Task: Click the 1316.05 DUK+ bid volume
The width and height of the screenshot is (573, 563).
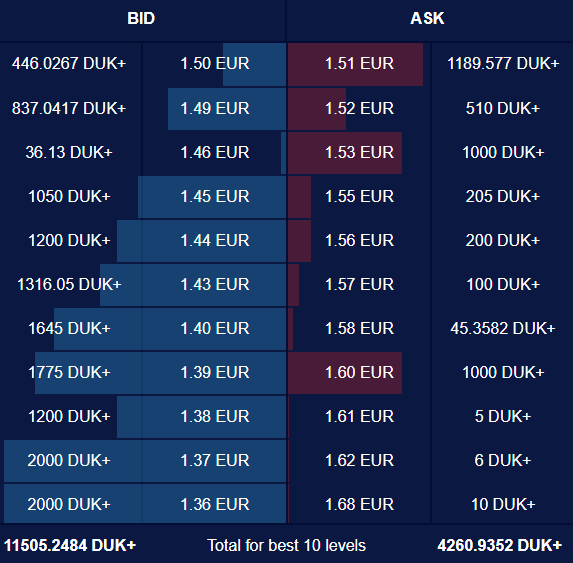Action: 69,285
